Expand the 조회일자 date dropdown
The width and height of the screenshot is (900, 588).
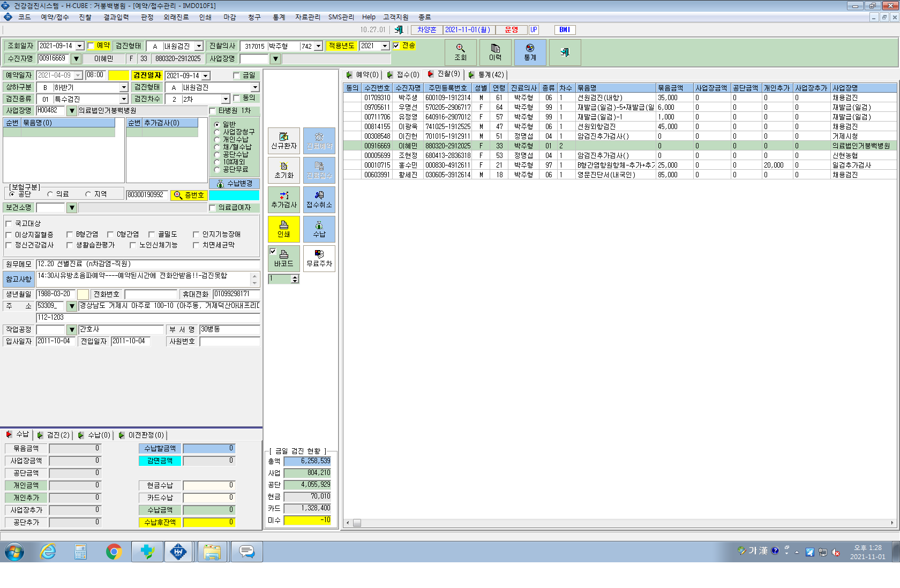[80, 46]
